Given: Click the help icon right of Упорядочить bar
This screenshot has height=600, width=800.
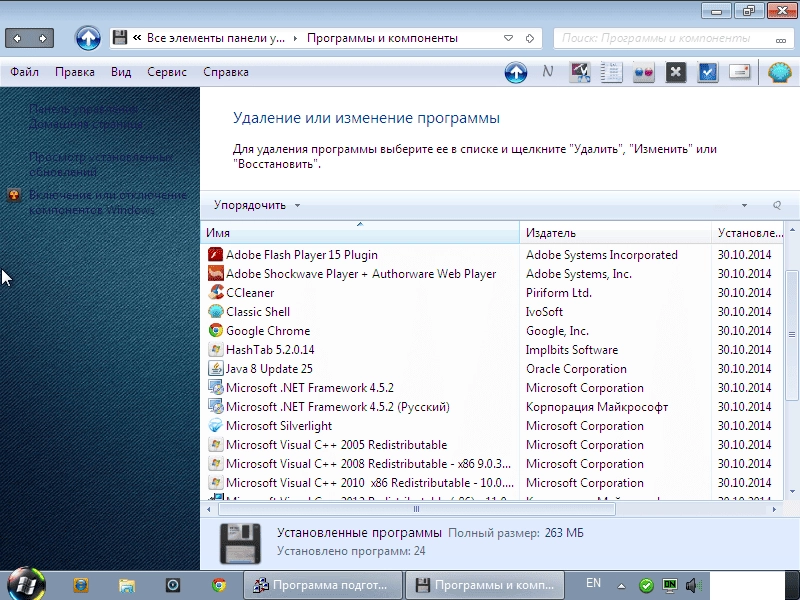Looking at the screenshot, I should (x=777, y=205).
